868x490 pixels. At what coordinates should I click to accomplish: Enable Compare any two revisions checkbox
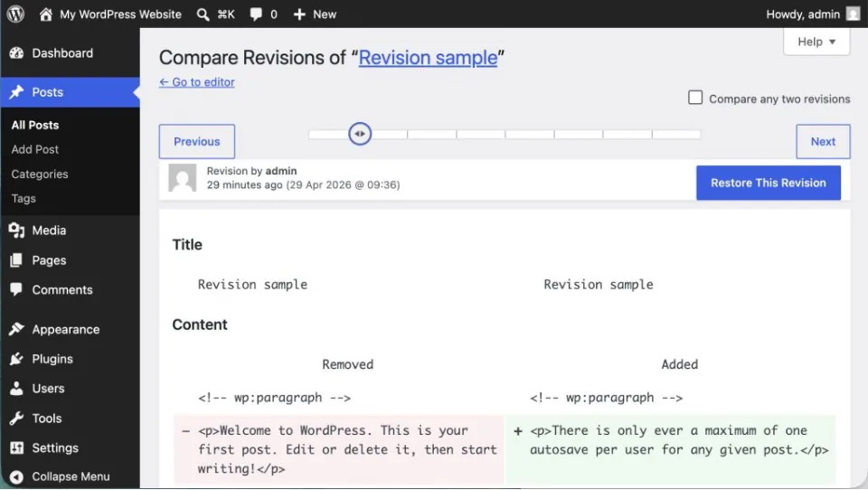[x=695, y=98]
